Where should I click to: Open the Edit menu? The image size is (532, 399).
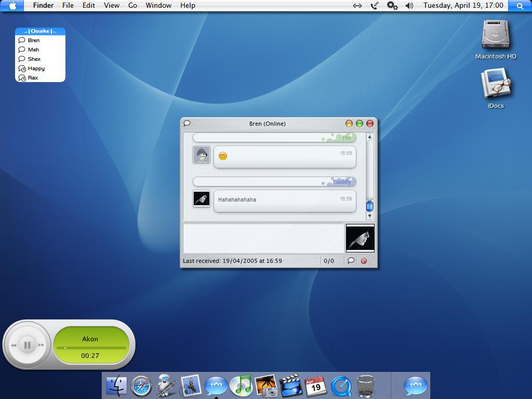pyautogui.click(x=88, y=5)
